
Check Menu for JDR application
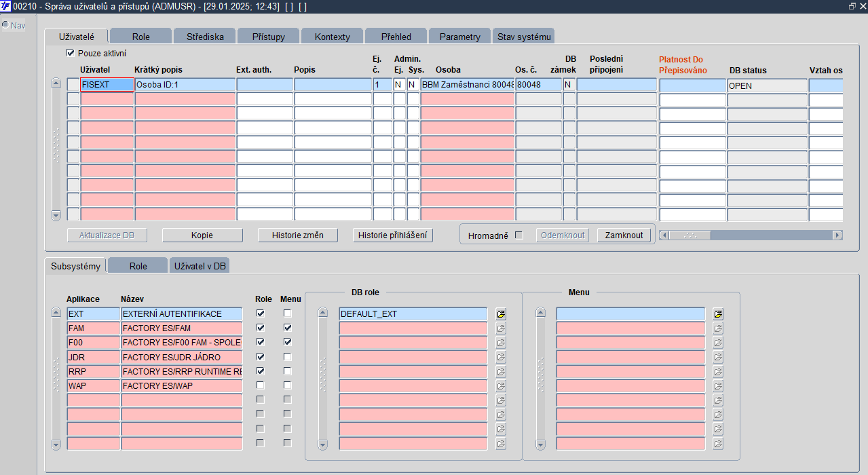[288, 357]
